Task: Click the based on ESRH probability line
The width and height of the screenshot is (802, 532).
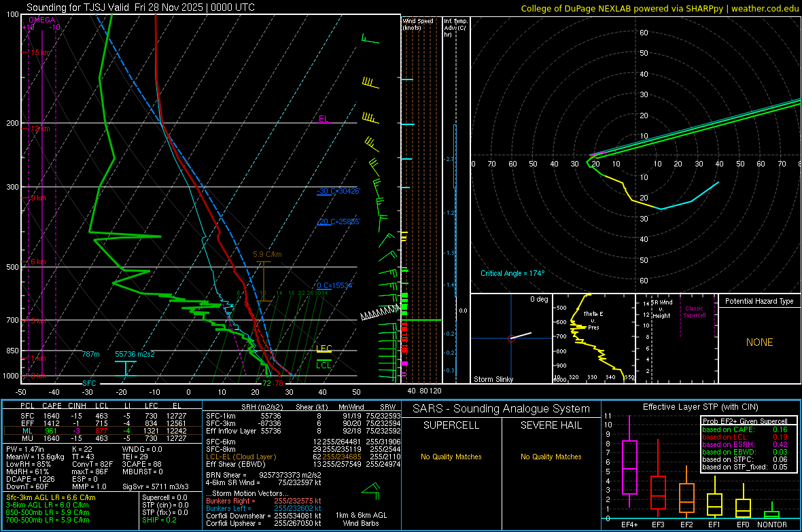Action: point(745,444)
